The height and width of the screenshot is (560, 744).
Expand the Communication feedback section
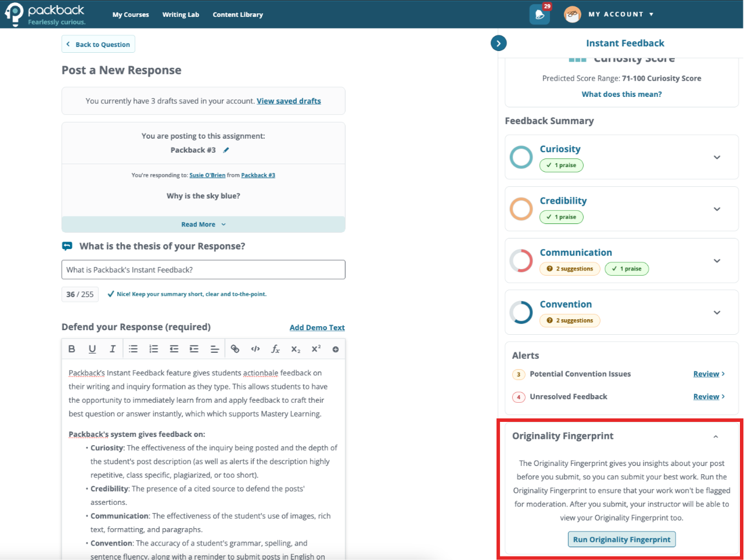717,261
